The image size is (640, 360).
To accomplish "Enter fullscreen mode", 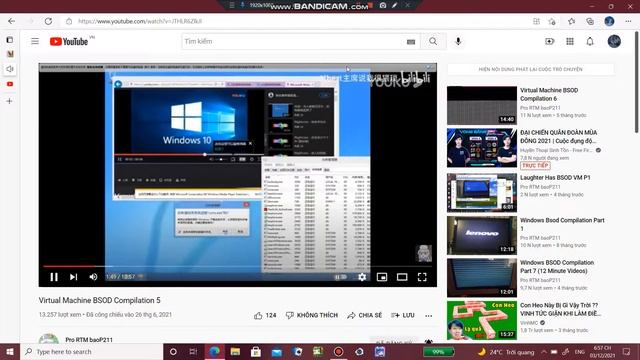I will click(422, 277).
